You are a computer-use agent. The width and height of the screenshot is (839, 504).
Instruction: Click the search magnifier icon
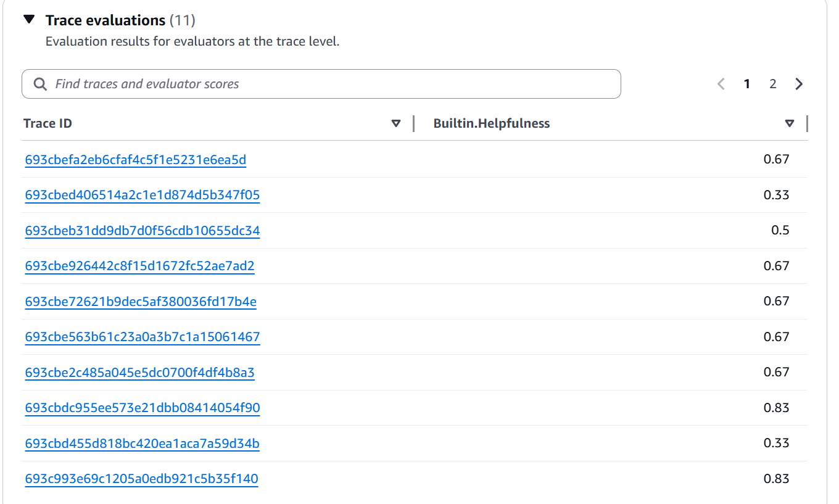click(x=39, y=84)
